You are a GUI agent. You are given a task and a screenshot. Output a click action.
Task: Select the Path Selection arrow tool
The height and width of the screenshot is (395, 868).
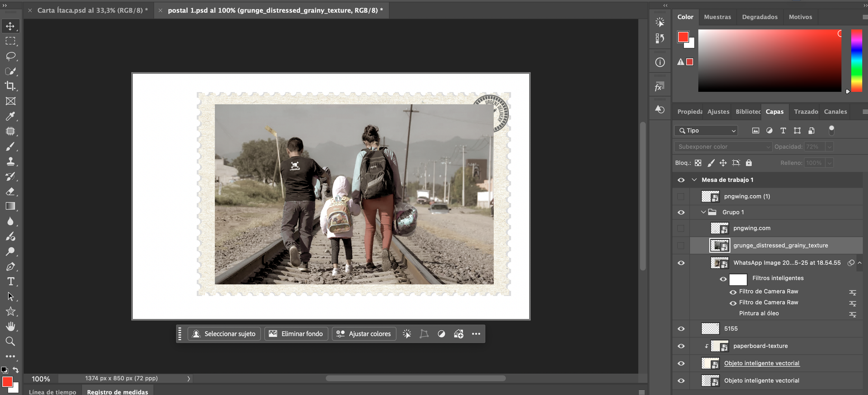point(10,297)
